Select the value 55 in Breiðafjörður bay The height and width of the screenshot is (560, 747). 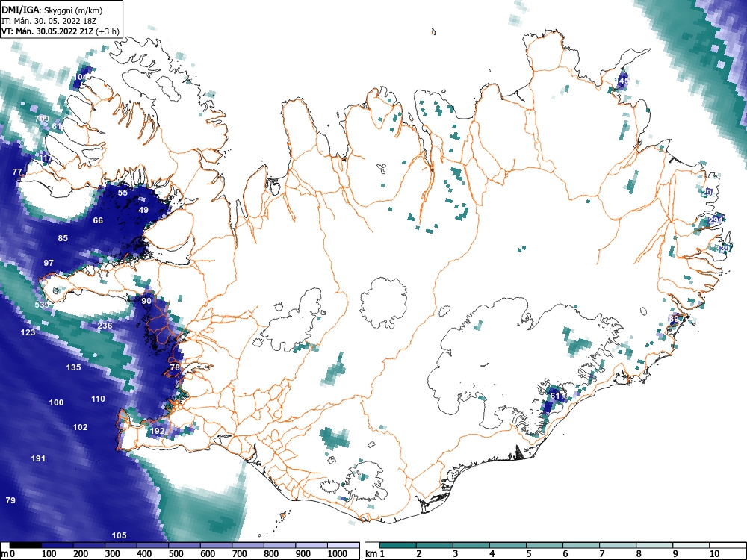point(123,193)
